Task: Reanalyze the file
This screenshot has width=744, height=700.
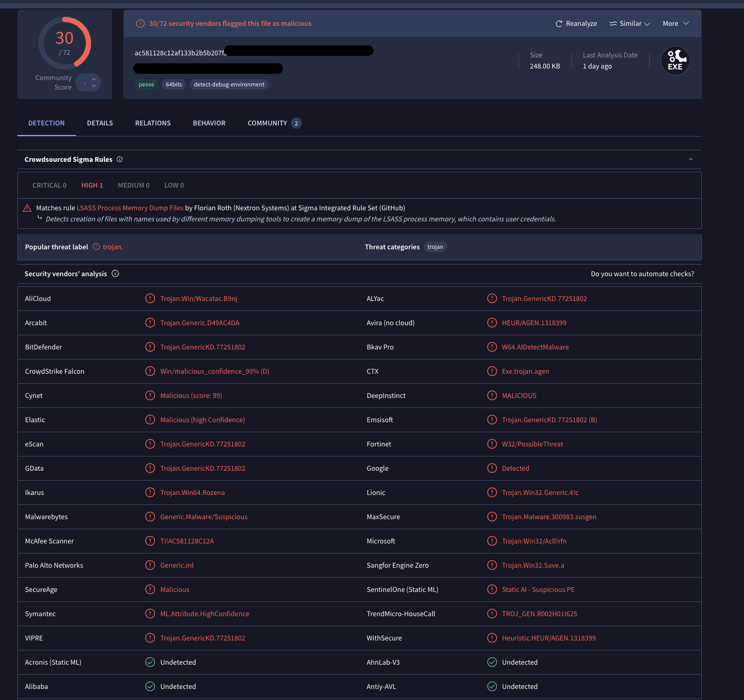Action: coord(576,24)
